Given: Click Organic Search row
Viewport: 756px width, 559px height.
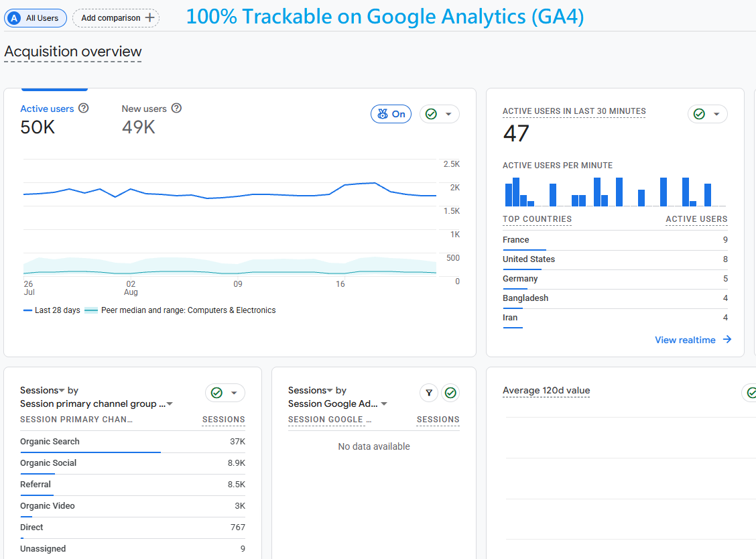Looking at the screenshot, I should (x=133, y=442).
